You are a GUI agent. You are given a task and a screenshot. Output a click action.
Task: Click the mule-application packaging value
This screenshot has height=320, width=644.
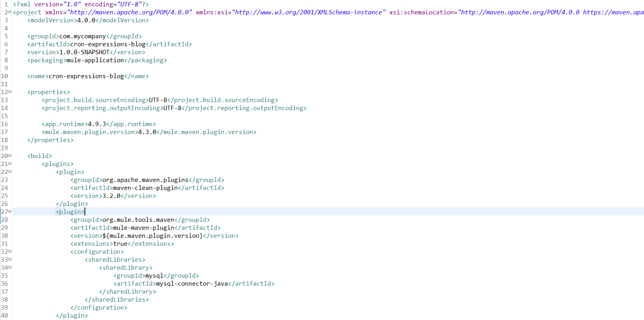95,60
